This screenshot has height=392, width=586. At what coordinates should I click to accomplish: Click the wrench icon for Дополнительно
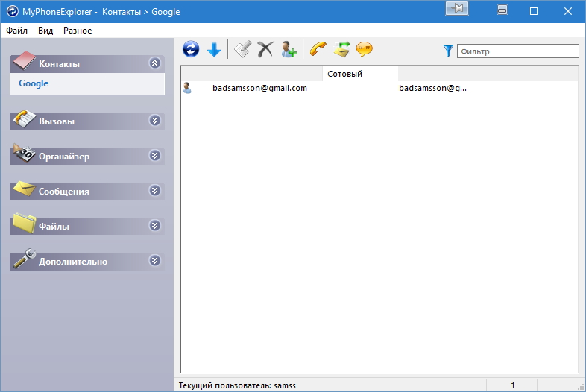coord(25,258)
